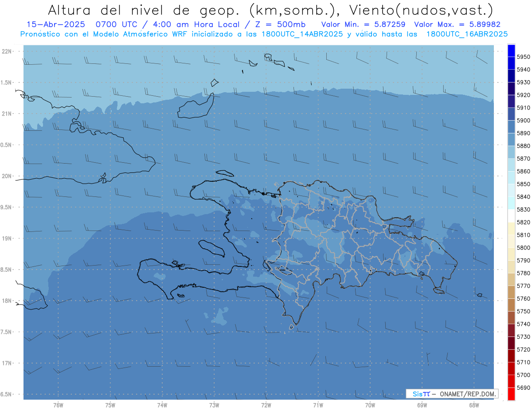Screen dimensions: 532x411
Task: Click the '5910' colorbar label
Action: click(523, 108)
